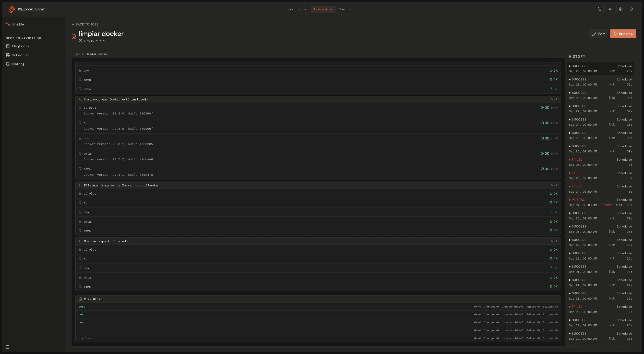Click the scheduled-job icon beside limpiar docker title
This screenshot has width=644, height=354.
[x=74, y=37]
